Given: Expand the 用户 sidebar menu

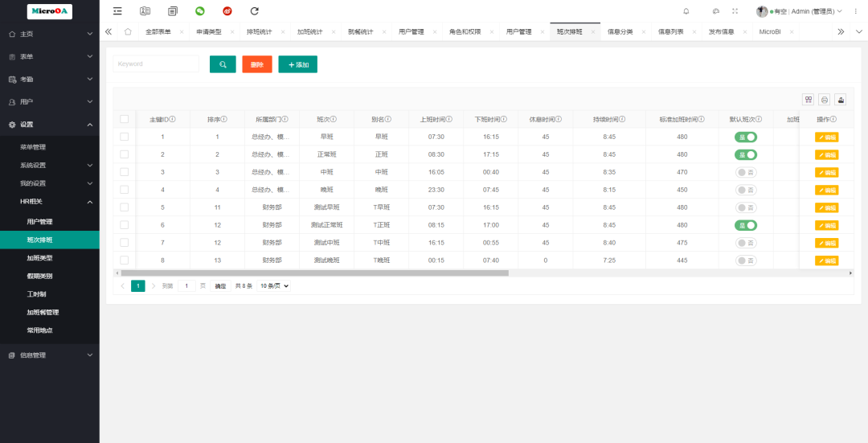Looking at the screenshot, I should 50,102.
